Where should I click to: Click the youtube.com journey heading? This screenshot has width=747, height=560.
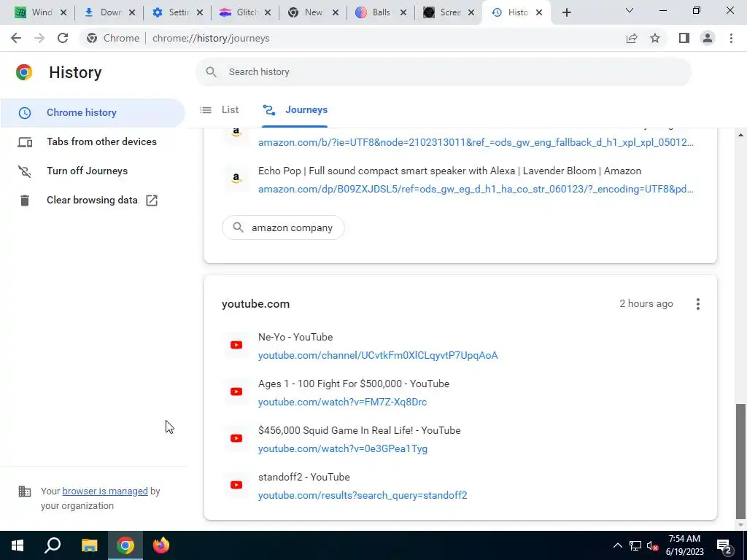(255, 304)
